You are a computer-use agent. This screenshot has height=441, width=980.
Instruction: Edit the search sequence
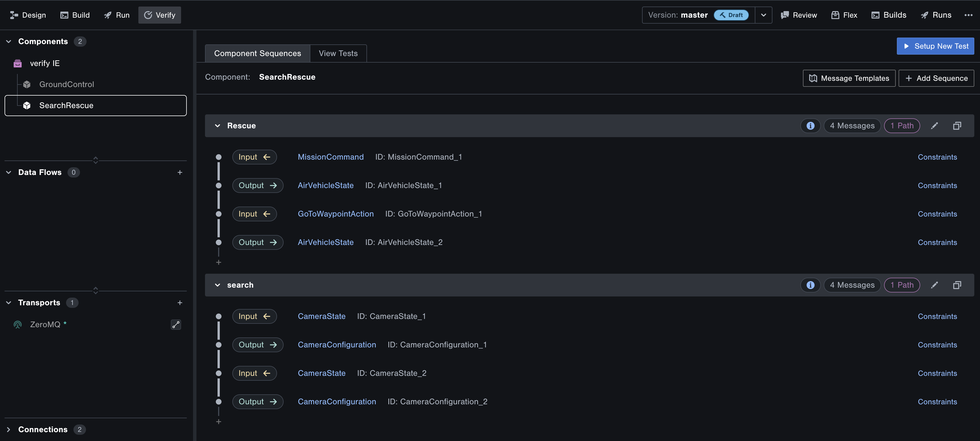(x=934, y=285)
